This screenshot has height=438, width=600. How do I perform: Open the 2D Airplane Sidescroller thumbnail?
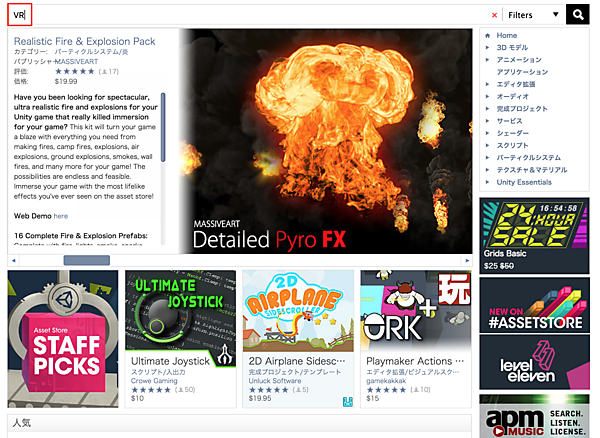click(x=298, y=310)
